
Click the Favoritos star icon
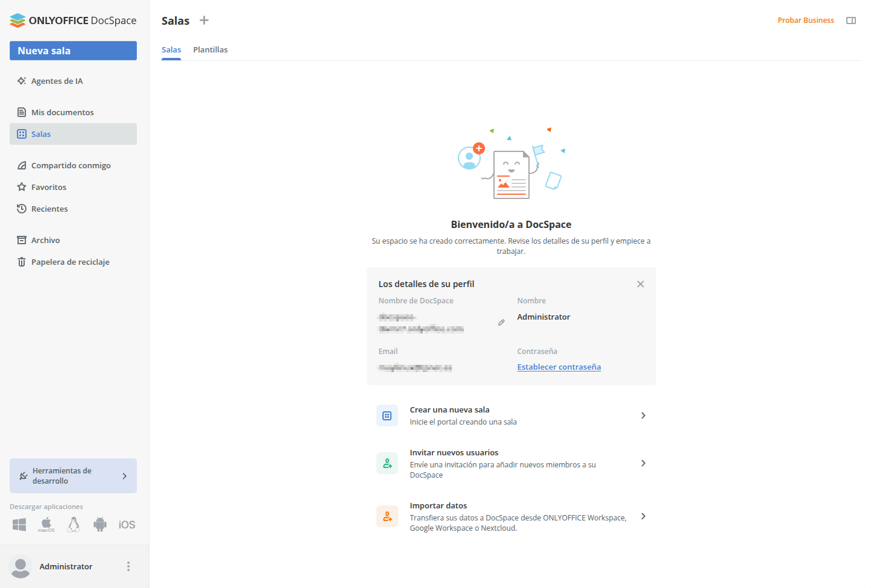[x=22, y=187]
